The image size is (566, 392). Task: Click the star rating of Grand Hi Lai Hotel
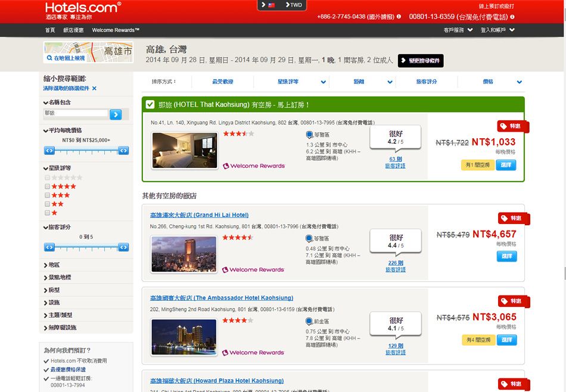[238, 238]
